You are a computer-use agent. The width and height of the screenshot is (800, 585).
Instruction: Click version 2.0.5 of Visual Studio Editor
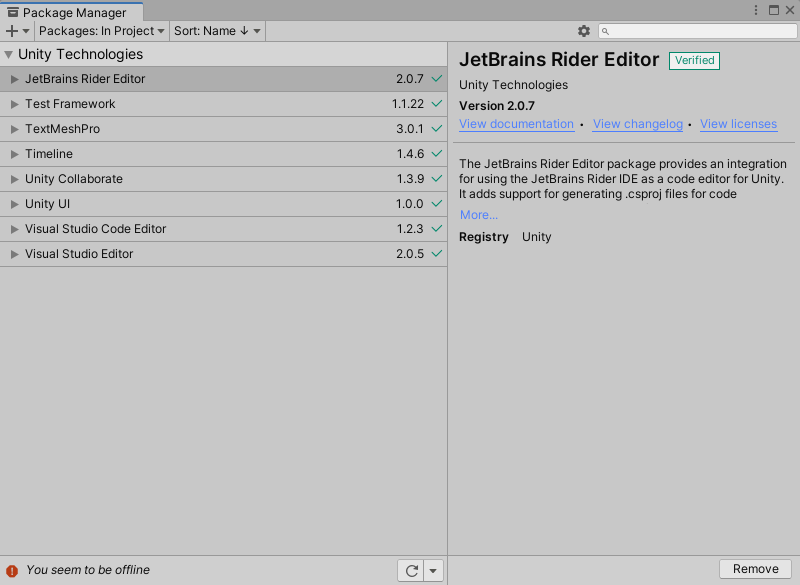coord(410,254)
